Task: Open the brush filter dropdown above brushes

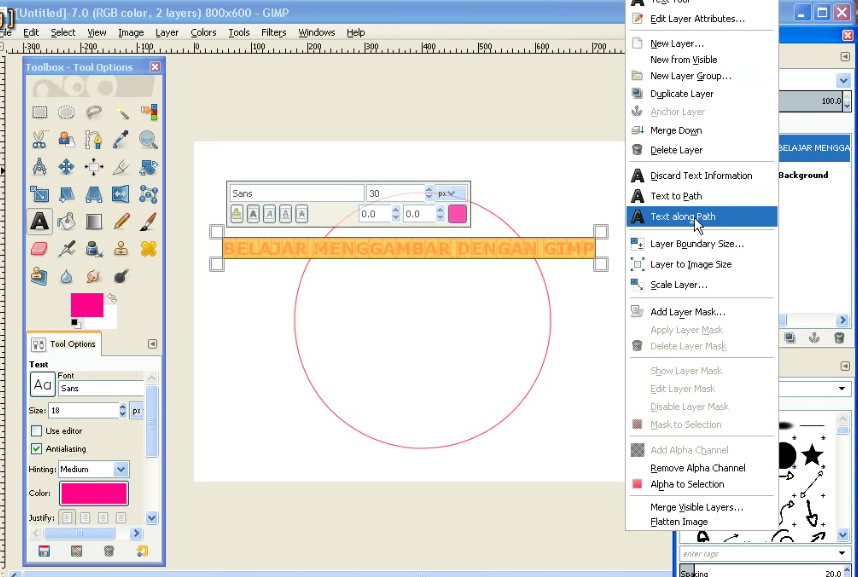Action: [x=842, y=389]
